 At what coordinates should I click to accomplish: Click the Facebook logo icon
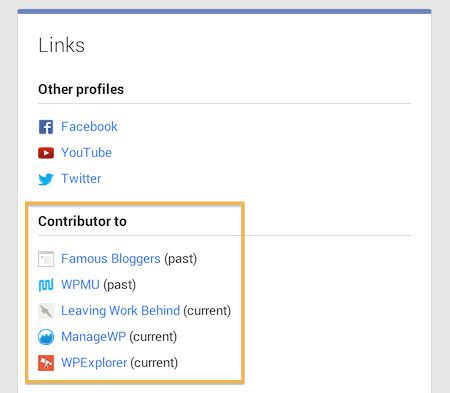click(46, 127)
